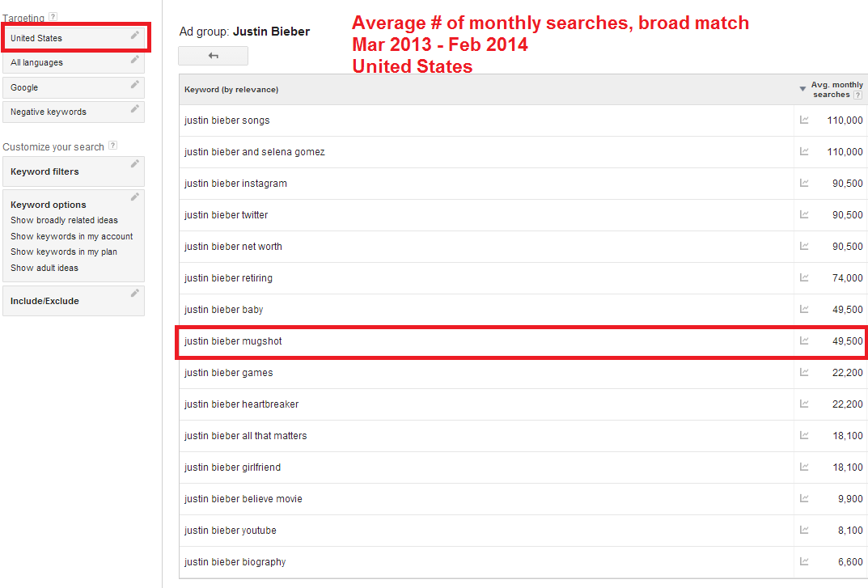This screenshot has width=868, height=588.
Task: Select keyword justin bieber mugshot
Action: click(x=233, y=341)
